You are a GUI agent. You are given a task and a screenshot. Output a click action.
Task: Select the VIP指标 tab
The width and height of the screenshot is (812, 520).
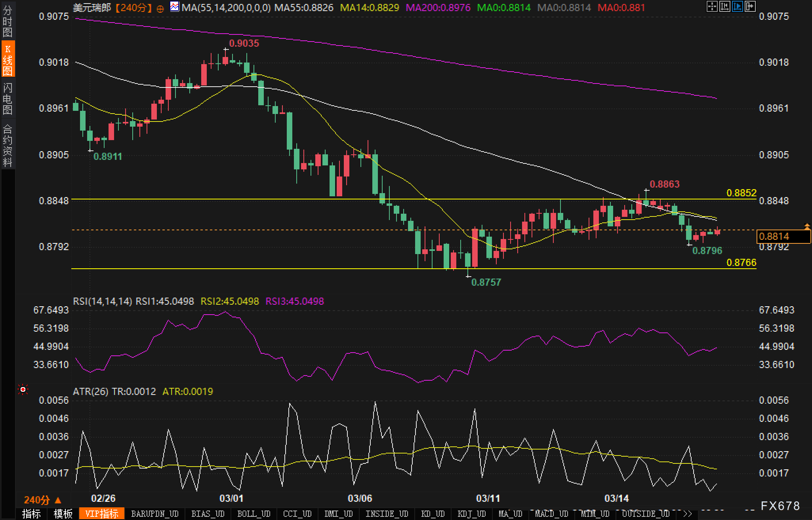click(102, 514)
